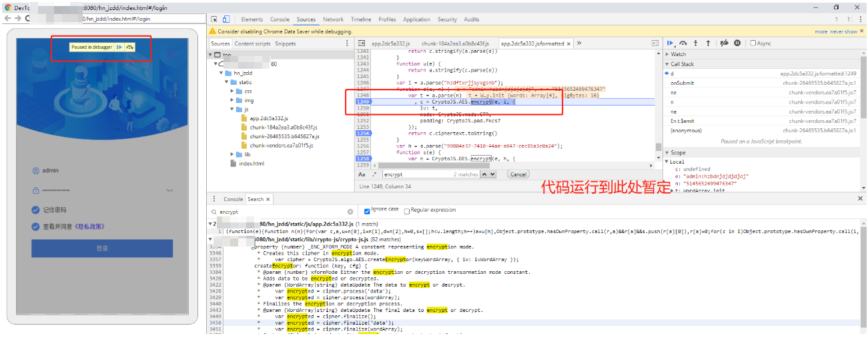This screenshot has width=868, height=338.
Task: Go to previous find match
Action: (x=483, y=174)
